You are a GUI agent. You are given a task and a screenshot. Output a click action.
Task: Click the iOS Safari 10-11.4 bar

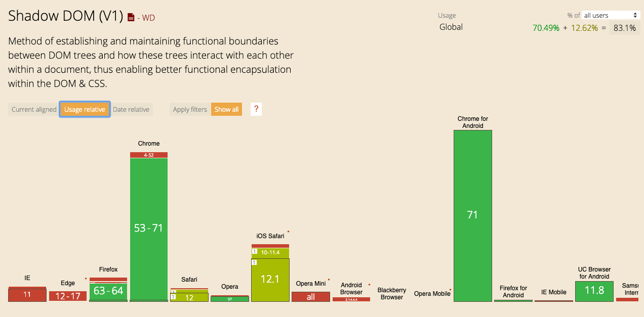270,253
